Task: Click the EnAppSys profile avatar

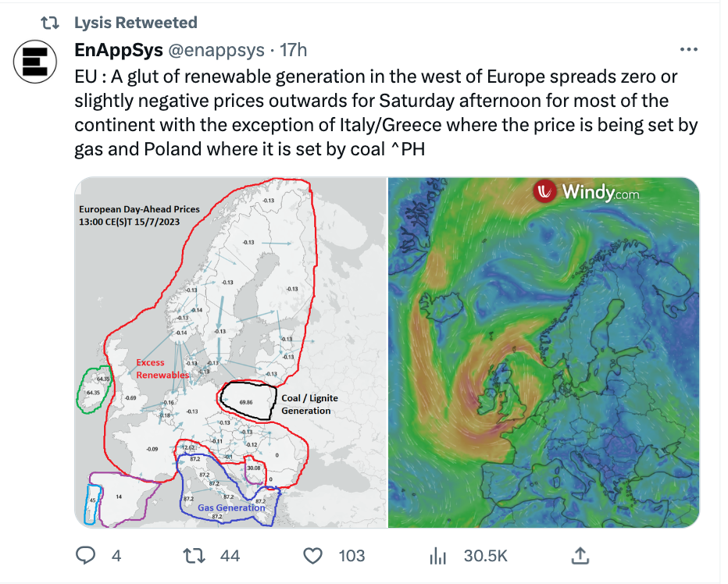Action: click(36, 63)
